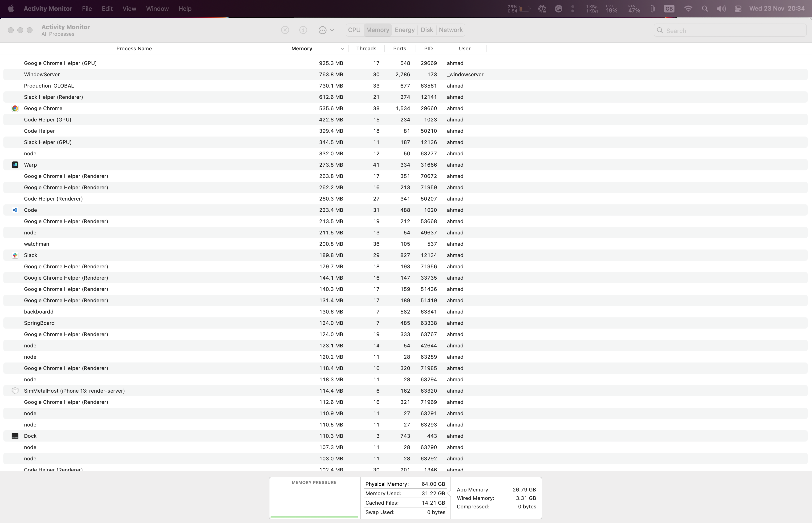The width and height of the screenshot is (812, 523).
Task: Select the Slack Helper (GPU) row
Action: coord(405,142)
